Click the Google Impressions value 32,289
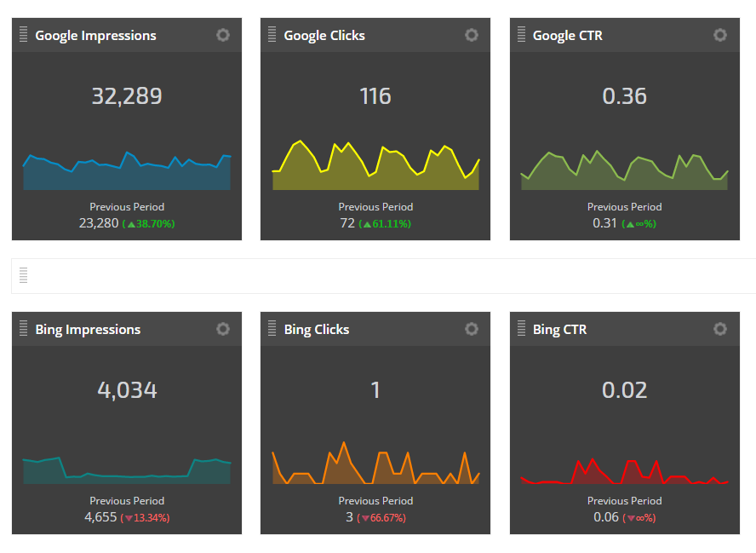The image size is (756, 553). [x=127, y=96]
